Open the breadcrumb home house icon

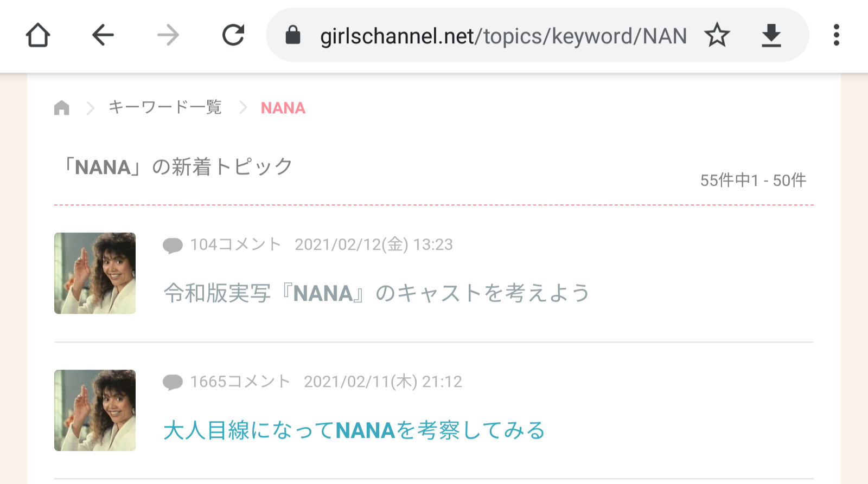point(62,108)
